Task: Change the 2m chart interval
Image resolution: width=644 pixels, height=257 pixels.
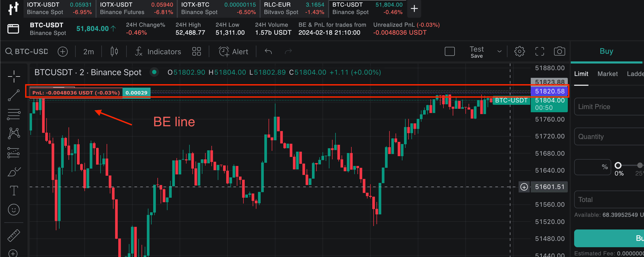Action: (89, 52)
